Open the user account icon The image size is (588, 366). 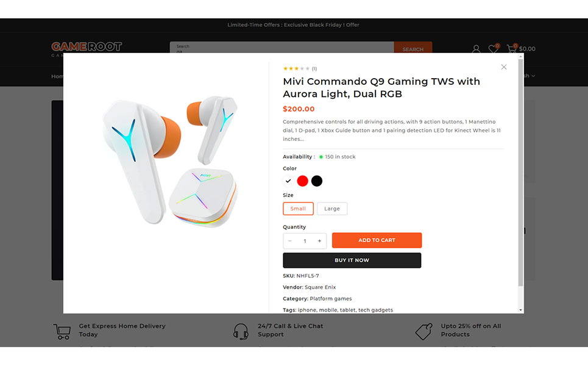tap(476, 49)
